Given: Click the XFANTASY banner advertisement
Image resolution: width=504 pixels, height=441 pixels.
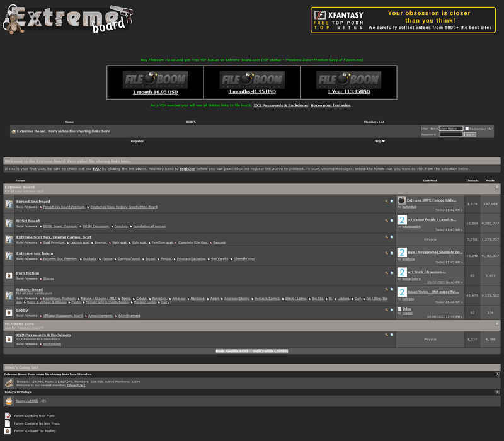Looking at the screenshot, I should pyautogui.click(x=403, y=20).
